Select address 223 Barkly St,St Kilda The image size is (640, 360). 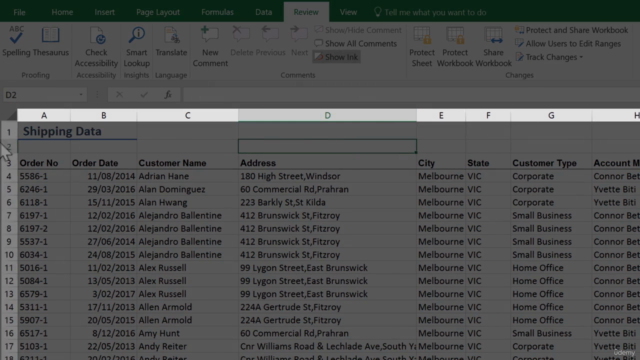click(327, 202)
